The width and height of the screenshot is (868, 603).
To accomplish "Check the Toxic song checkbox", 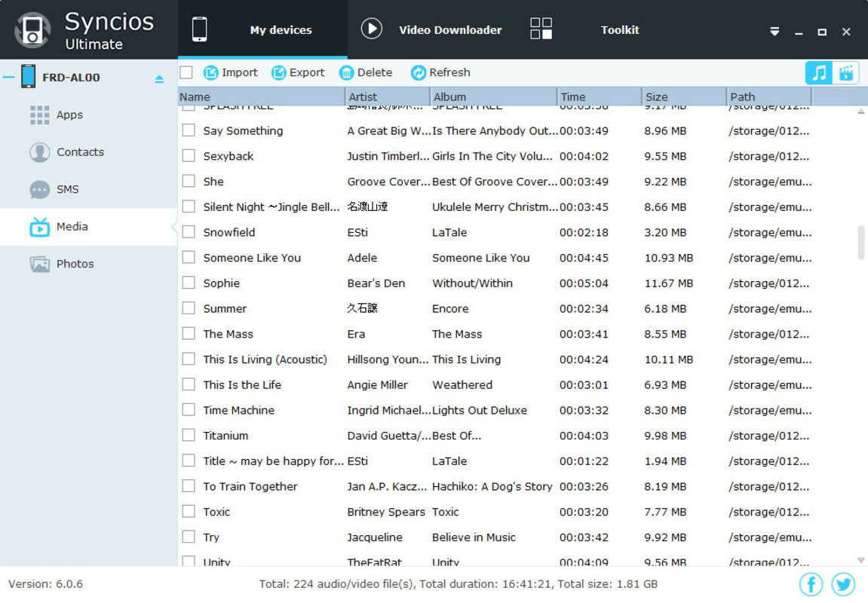I will pyautogui.click(x=189, y=511).
